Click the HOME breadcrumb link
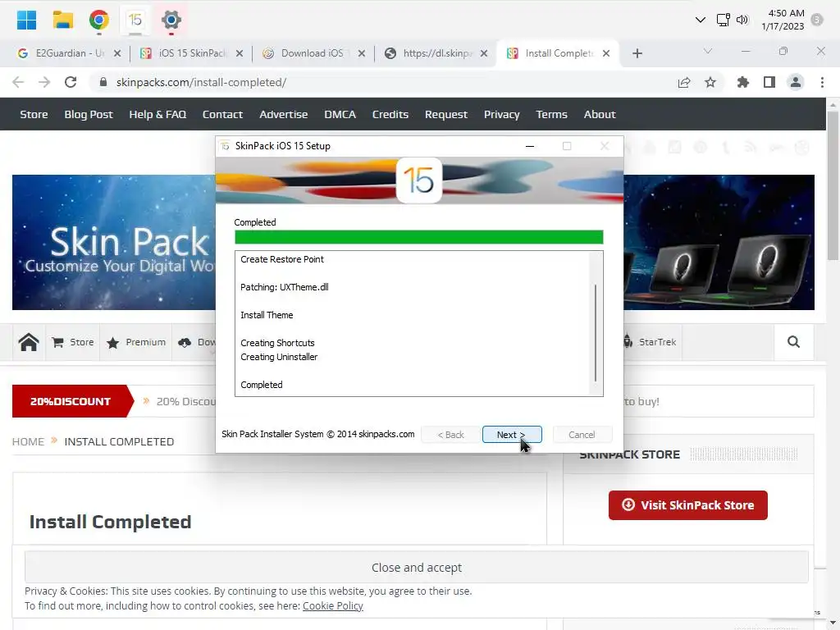The height and width of the screenshot is (630, 840). 28,441
